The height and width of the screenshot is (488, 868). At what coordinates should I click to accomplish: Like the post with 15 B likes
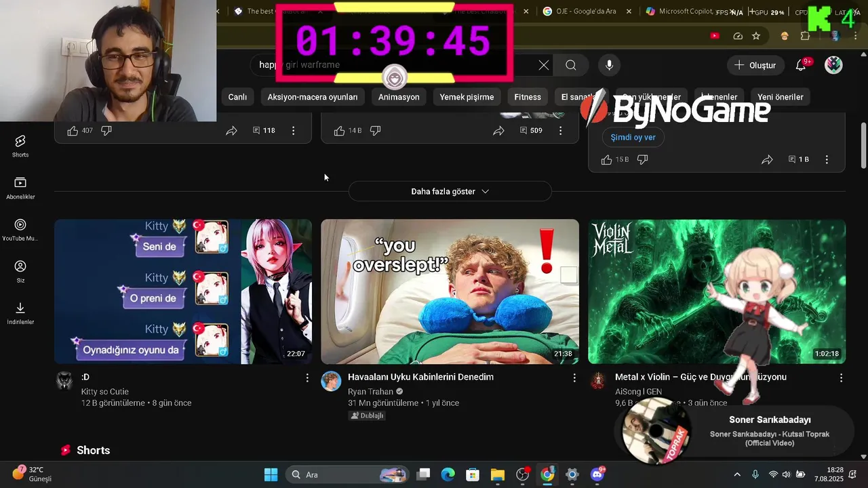click(607, 160)
